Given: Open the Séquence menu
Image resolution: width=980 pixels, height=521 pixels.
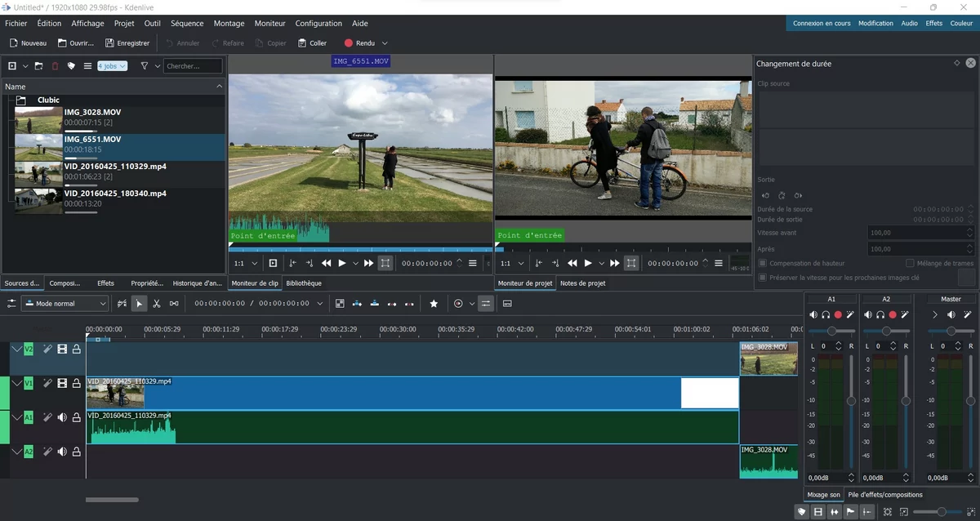Looking at the screenshot, I should [x=187, y=24].
